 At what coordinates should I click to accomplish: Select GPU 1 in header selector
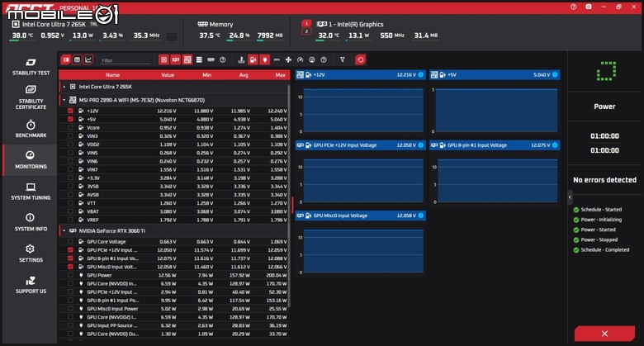coord(306,23)
